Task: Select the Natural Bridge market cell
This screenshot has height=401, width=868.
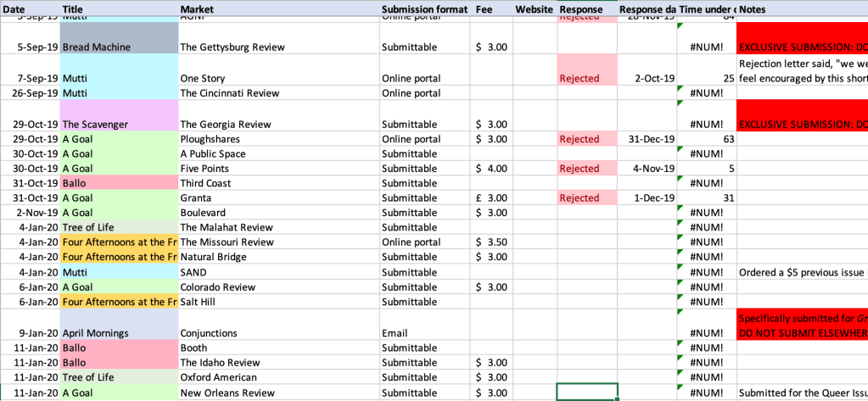Action: point(279,257)
